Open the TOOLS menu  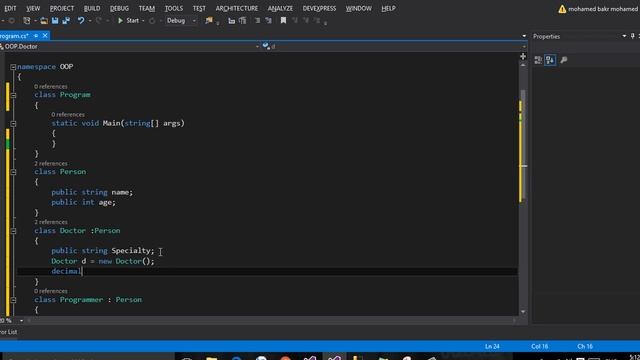174,8
